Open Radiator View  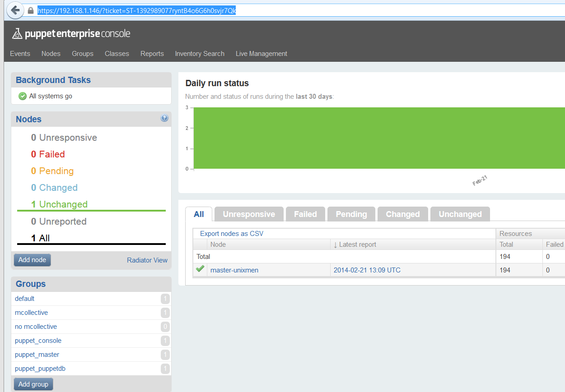coord(147,260)
